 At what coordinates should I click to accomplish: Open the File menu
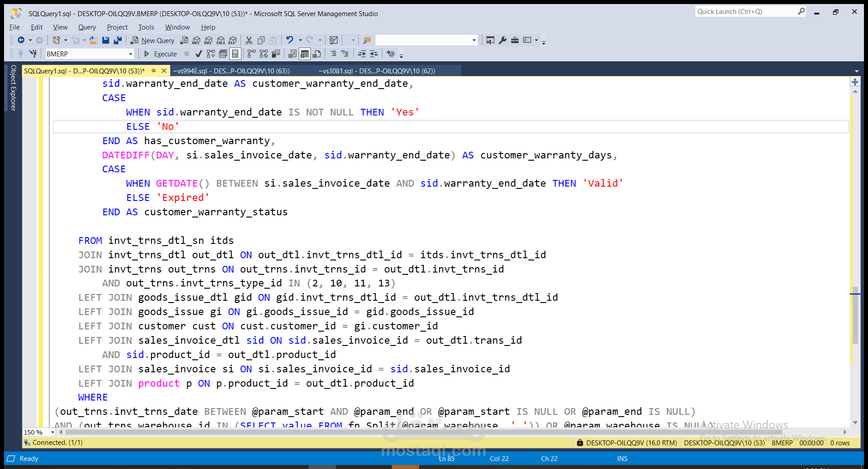coord(14,27)
